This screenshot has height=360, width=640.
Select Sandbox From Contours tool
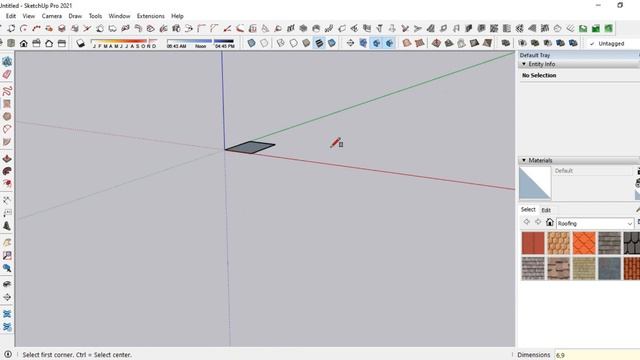click(406, 43)
